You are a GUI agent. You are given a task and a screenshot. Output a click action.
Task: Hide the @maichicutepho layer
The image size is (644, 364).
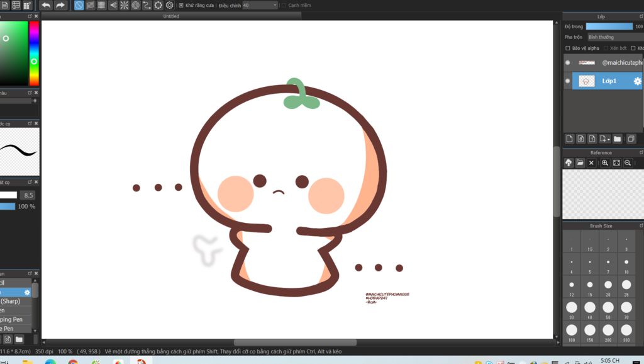coord(568,62)
